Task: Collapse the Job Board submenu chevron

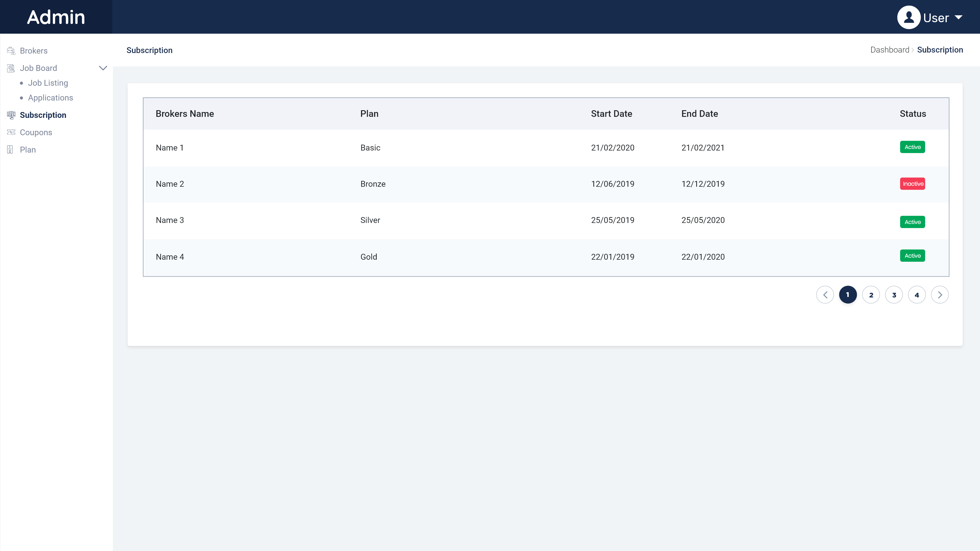Action: (x=103, y=68)
